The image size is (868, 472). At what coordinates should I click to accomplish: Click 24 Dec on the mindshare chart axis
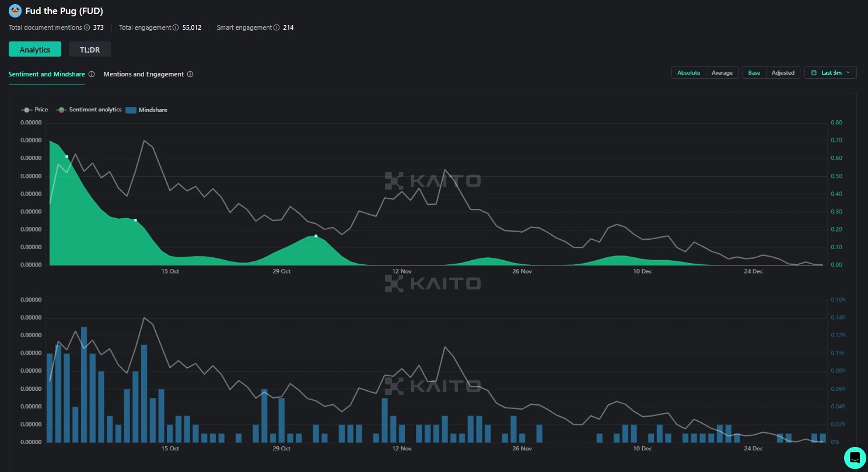(753, 449)
